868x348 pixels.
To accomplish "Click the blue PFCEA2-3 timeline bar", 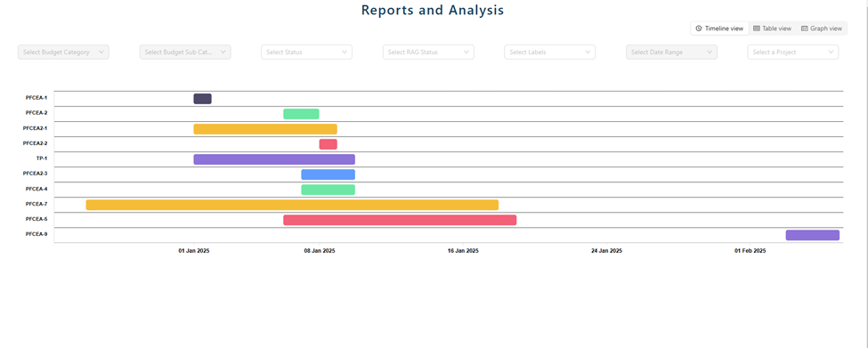I will pos(329,174).
